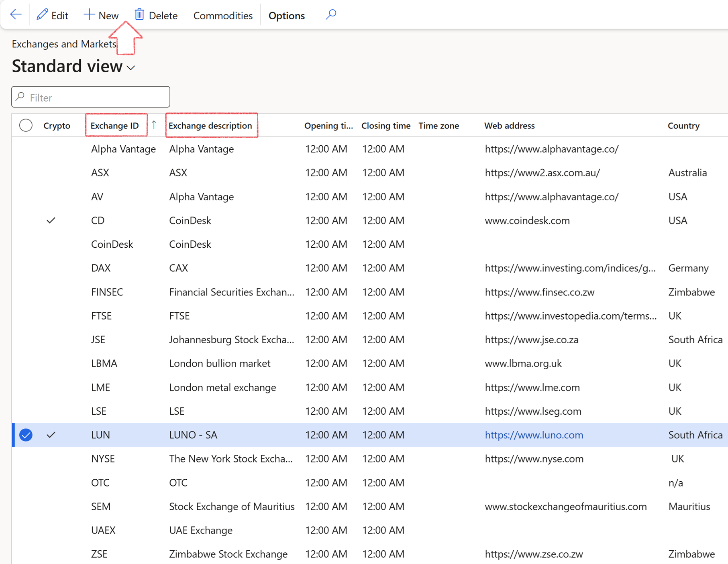Click the Edit pencil button

[52, 15]
